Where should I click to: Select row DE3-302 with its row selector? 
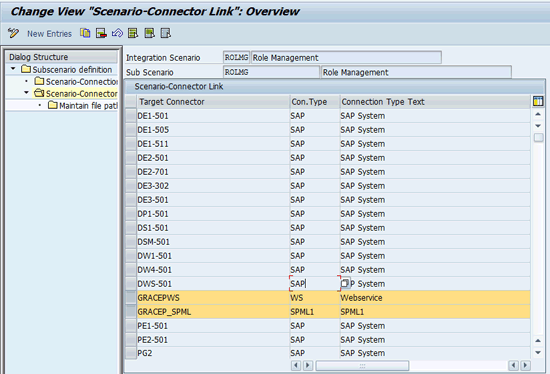[131, 186]
